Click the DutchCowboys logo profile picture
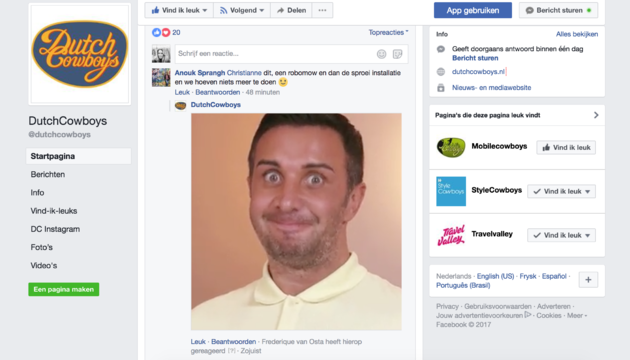Screen dimensions: 630x360 (80, 54)
